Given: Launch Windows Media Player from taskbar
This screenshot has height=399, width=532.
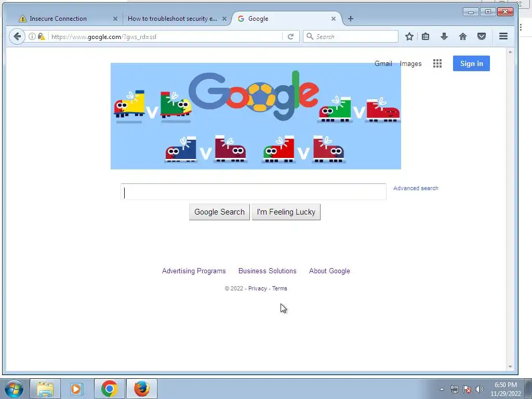Looking at the screenshot, I should (x=77, y=389).
